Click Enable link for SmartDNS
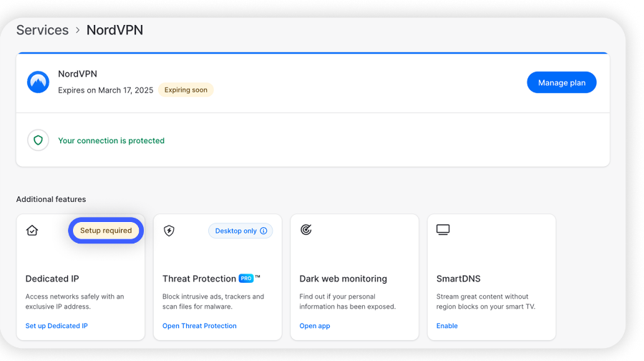The height and width of the screenshot is (361, 644). pyautogui.click(x=447, y=326)
